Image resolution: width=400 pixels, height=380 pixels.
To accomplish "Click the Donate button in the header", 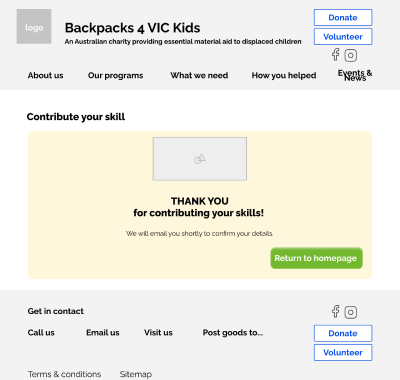I will pos(343,18).
